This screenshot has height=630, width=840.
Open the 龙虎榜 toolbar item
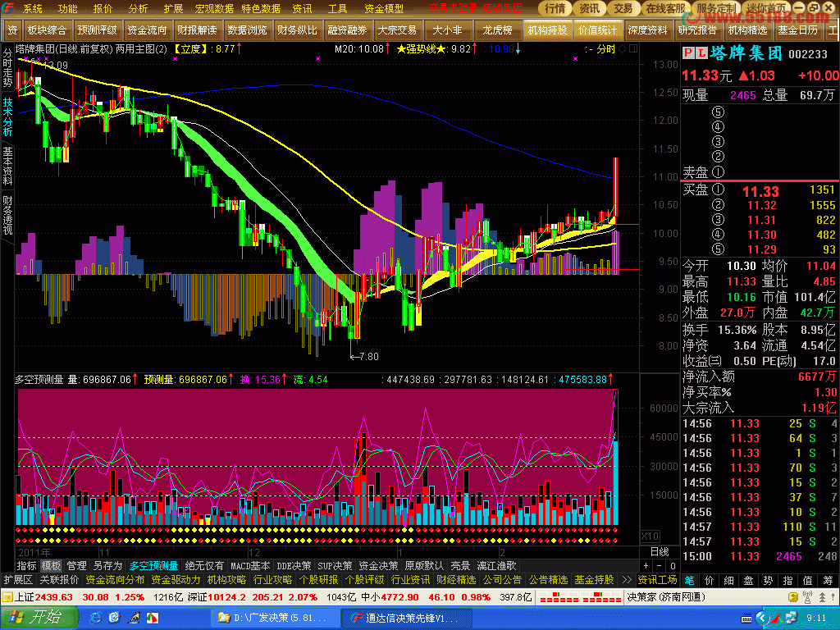click(x=497, y=30)
